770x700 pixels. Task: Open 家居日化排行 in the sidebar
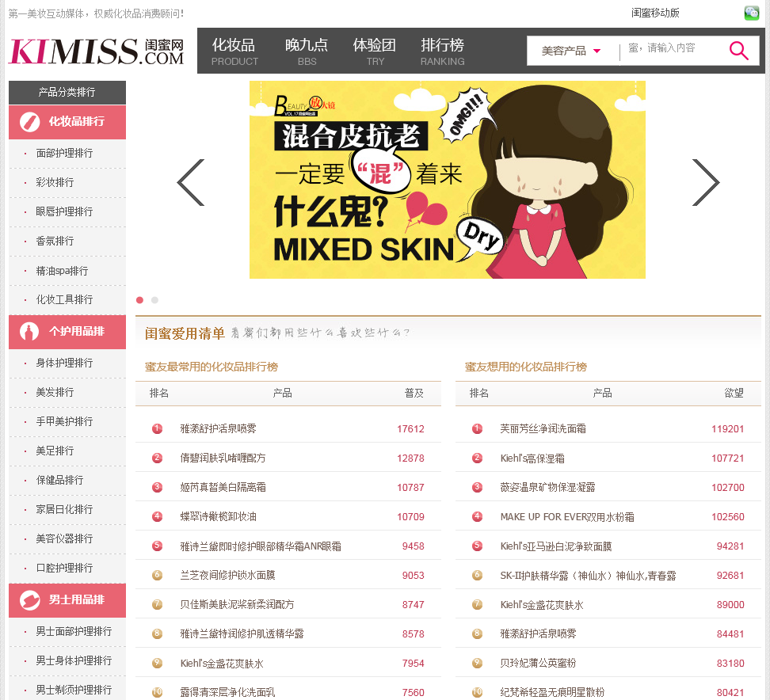[x=64, y=509]
